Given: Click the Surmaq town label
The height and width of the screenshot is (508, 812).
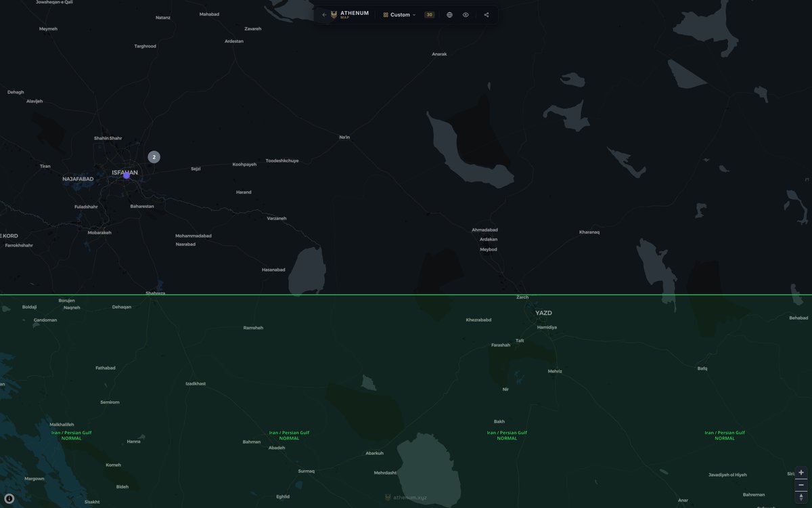Looking at the screenshot, I should tap(307, 471).
